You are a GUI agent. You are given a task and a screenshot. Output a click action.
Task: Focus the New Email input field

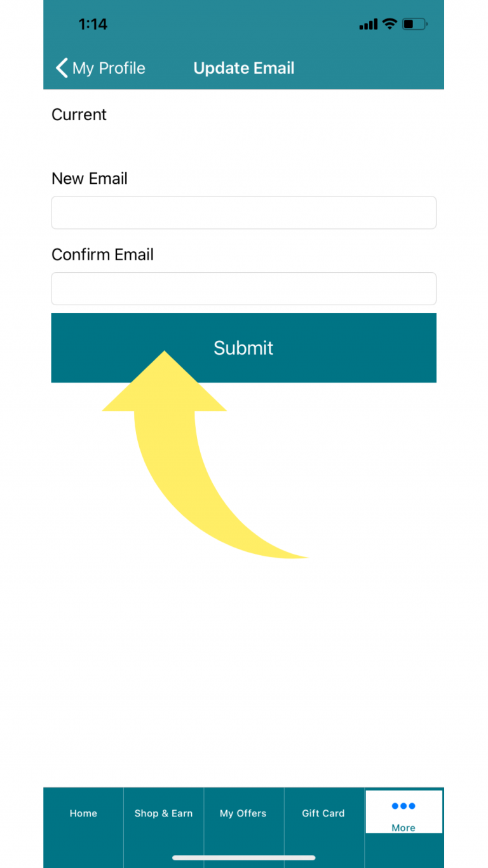click(243, 212)
